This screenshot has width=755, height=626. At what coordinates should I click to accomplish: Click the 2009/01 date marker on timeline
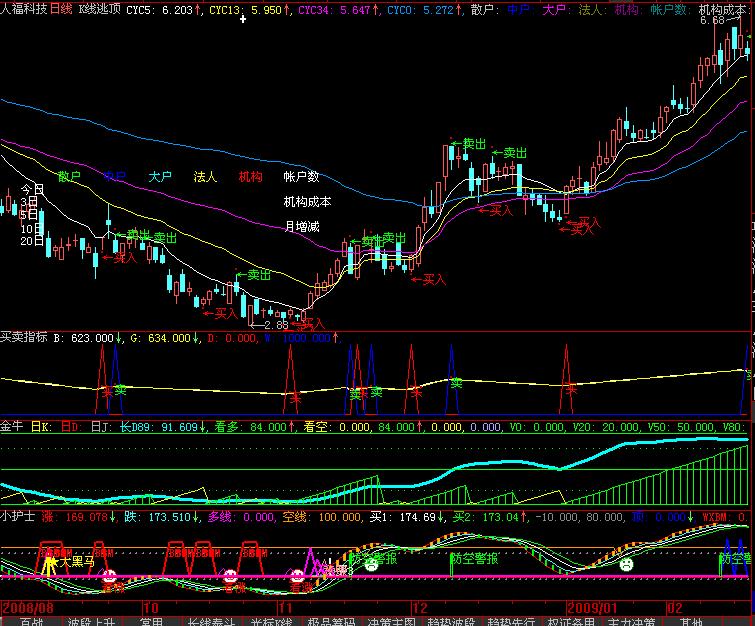(x=592, y=608)
